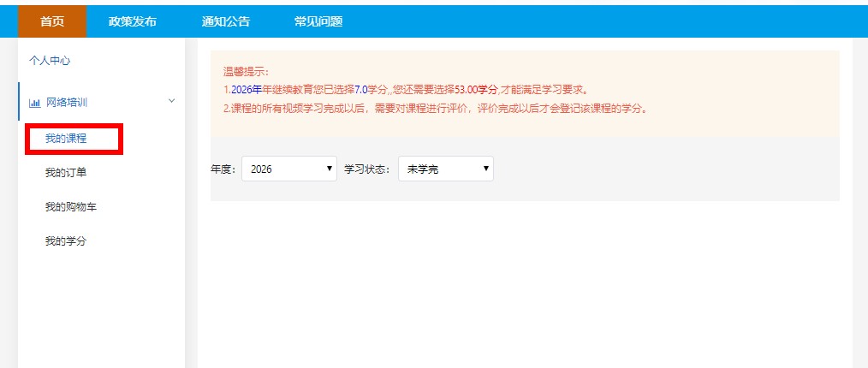Click the 温馨提示 heading text
This screenshot has width=868, height=368.
coord(246,71)
